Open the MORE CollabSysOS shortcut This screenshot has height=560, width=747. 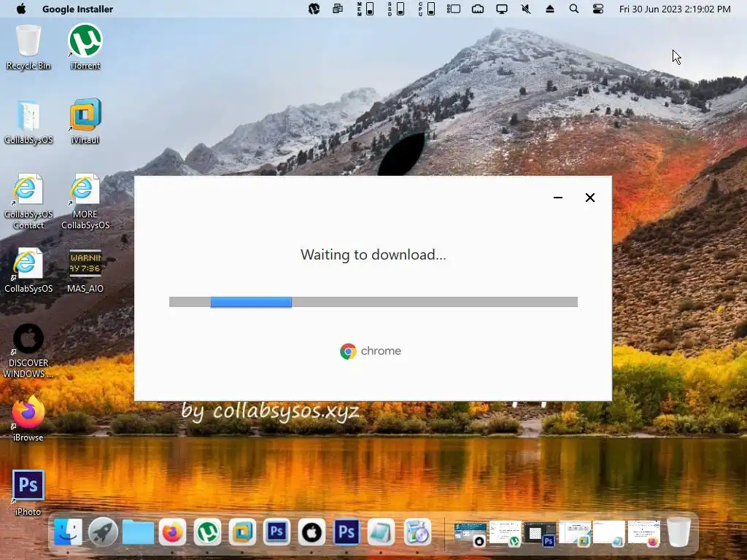[85, 201]
